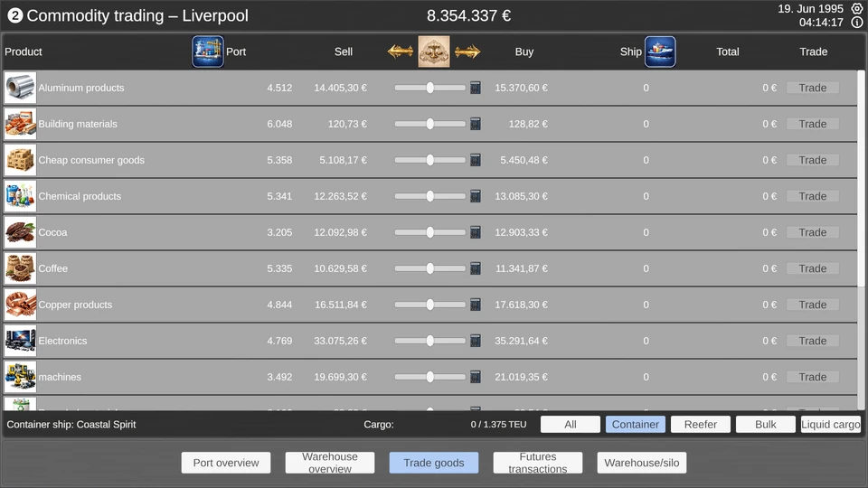Click the Cocoa beans thumbnail

[x=21, y=232]
